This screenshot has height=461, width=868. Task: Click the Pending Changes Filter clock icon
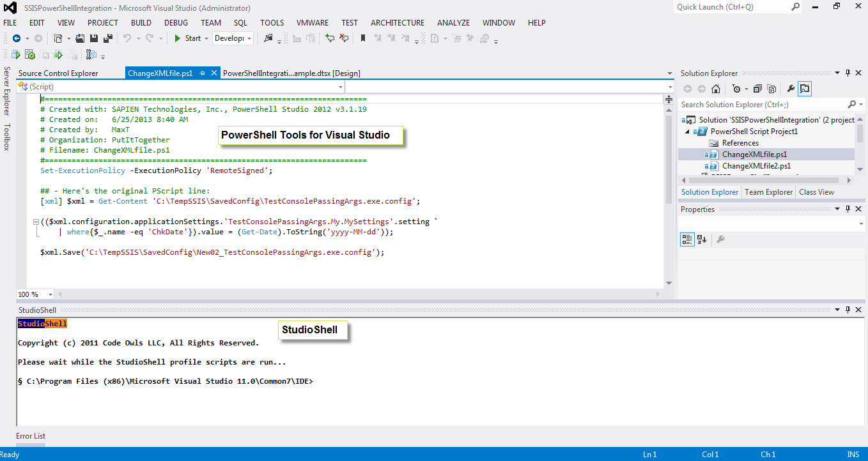click(x=736, y=89)
